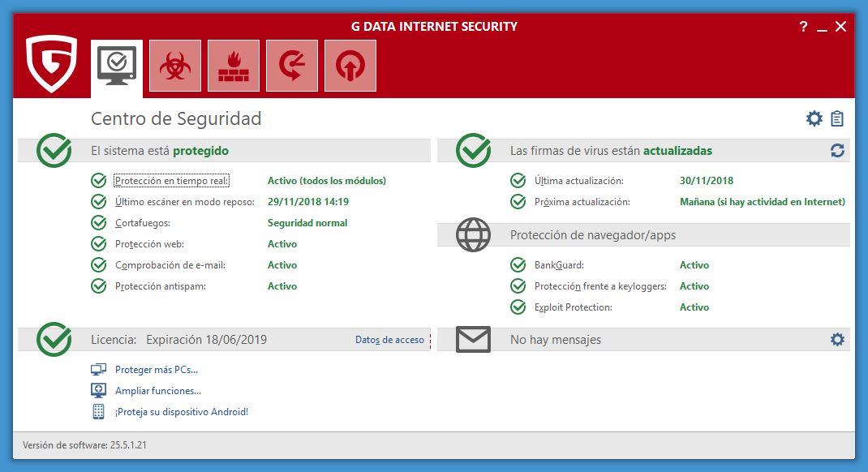Viewport: 868px width, 472px height.
Task: Click the globe browser protection icon
Action: click(x=473, y=234)
